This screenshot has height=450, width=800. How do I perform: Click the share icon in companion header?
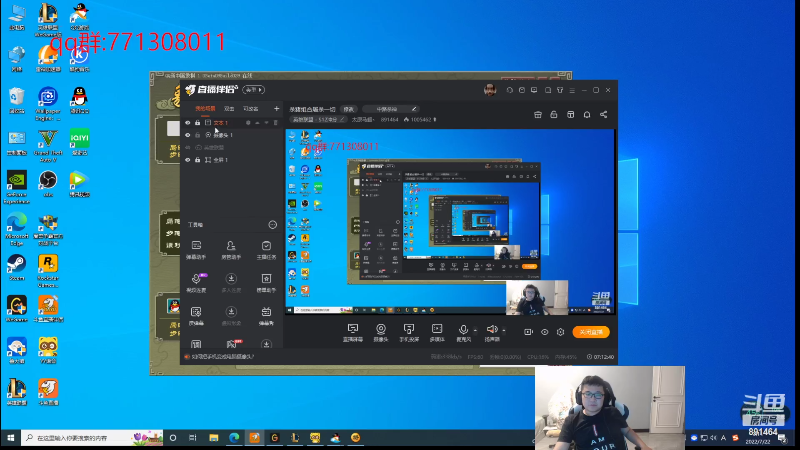click(604, 115)
